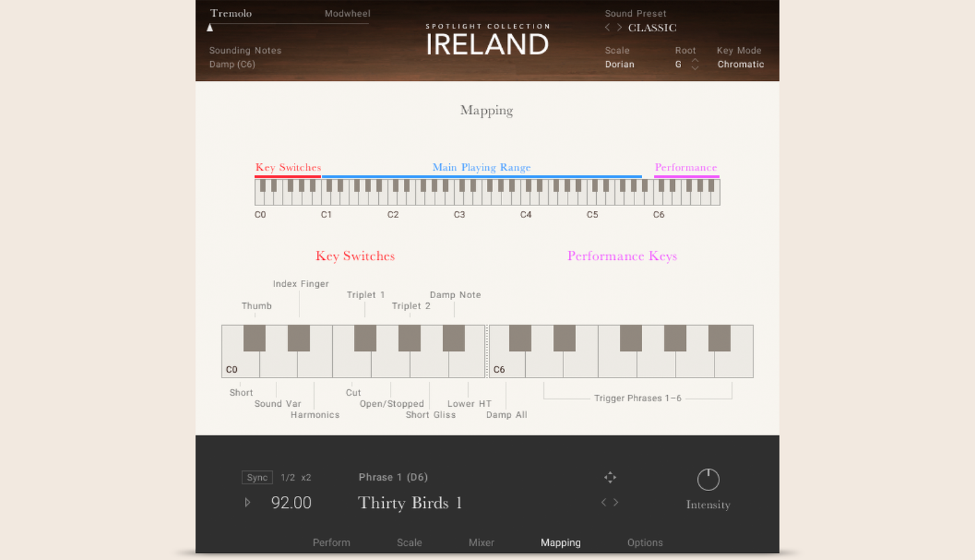Click the Harmonics key switch label

[315, 414]
